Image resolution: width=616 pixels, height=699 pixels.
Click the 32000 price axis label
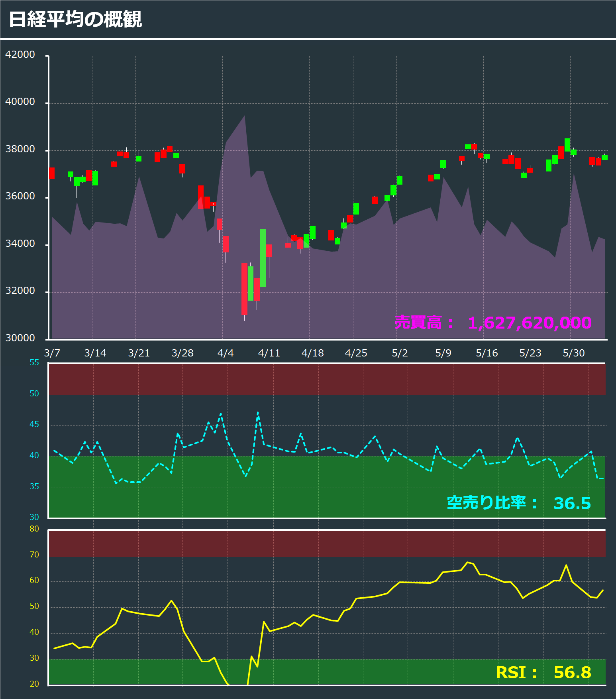(x=20, y=291)
